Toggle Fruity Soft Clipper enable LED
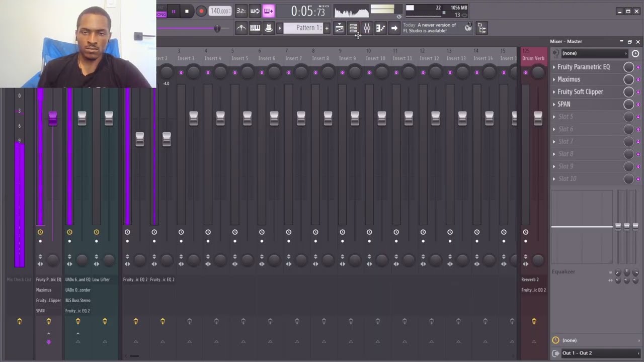The image size is (644, 362). click(638, 92)
